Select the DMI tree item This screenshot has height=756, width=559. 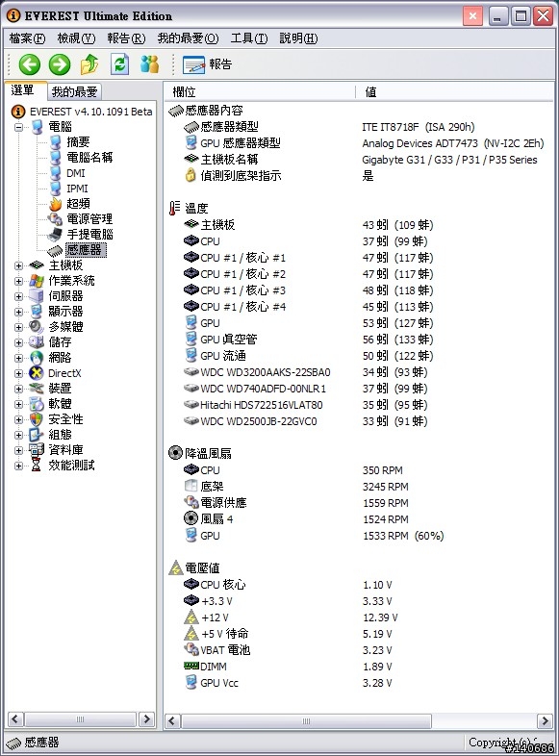[x=76, y=172]
